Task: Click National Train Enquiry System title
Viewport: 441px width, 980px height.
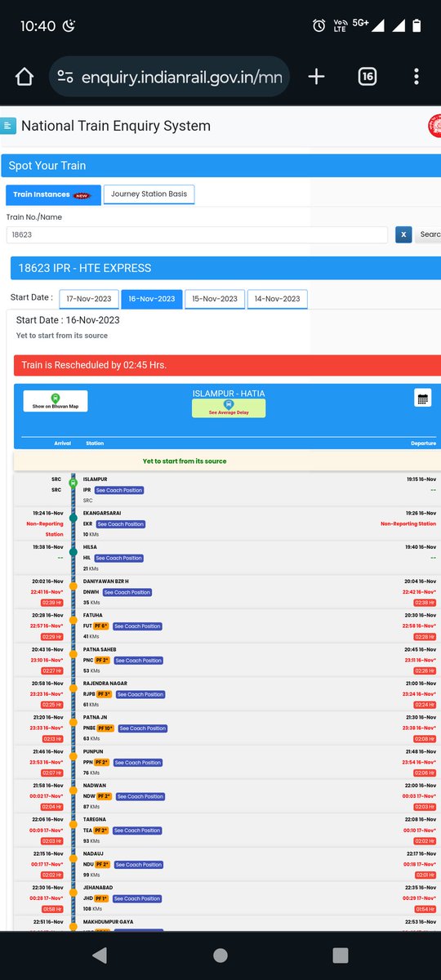Action: [116, 126]
